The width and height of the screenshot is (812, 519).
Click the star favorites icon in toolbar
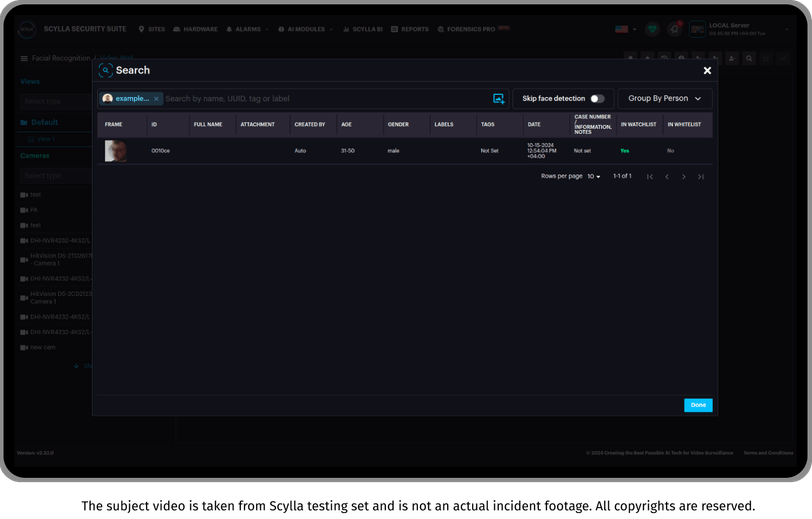click(766, 59)
